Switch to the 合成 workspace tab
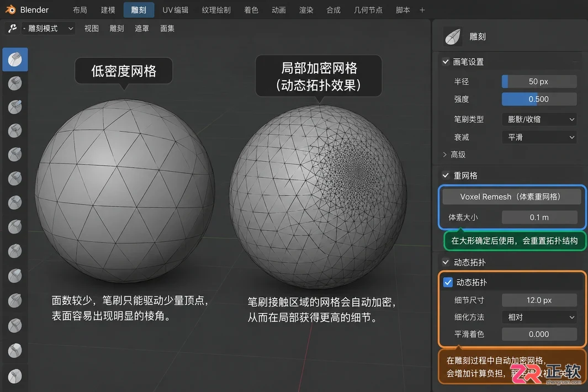Screen dimensions: 588x392 333,10
